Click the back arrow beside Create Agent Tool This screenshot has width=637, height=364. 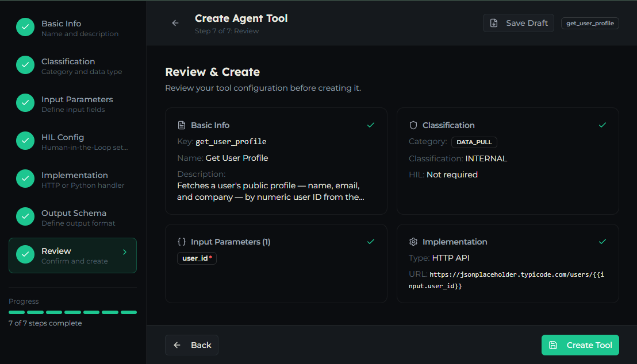[175, 23]
